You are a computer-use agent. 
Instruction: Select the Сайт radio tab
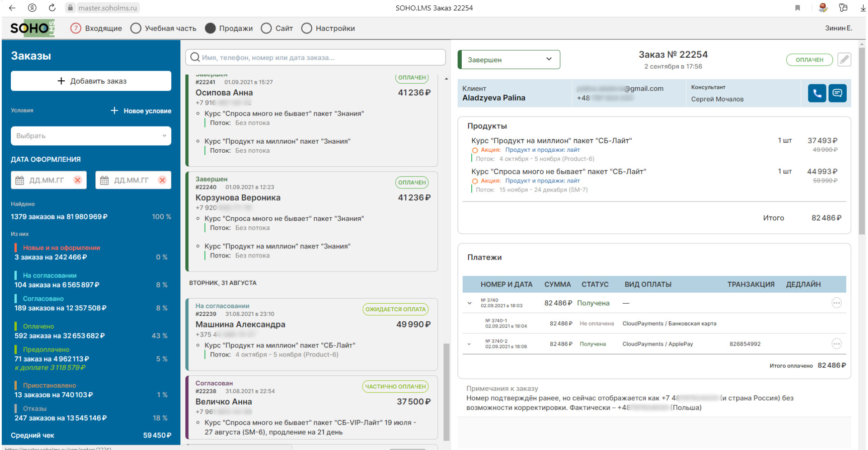pos(267,28)
